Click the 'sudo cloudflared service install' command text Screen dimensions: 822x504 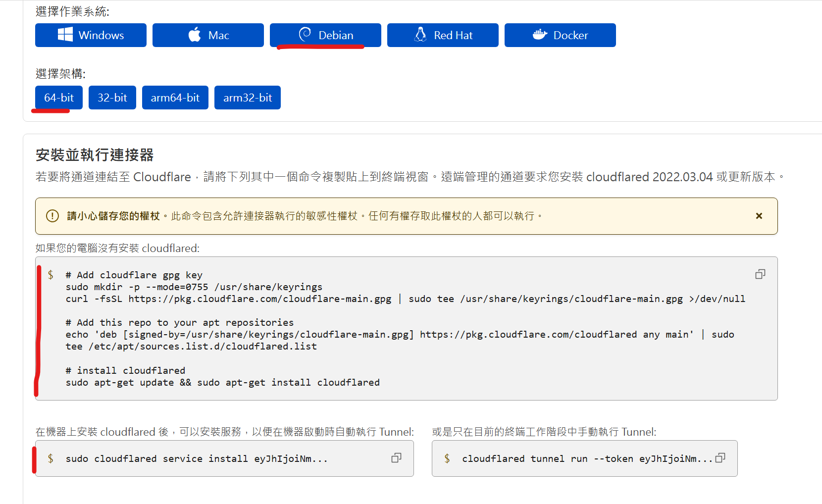(197, 459)
